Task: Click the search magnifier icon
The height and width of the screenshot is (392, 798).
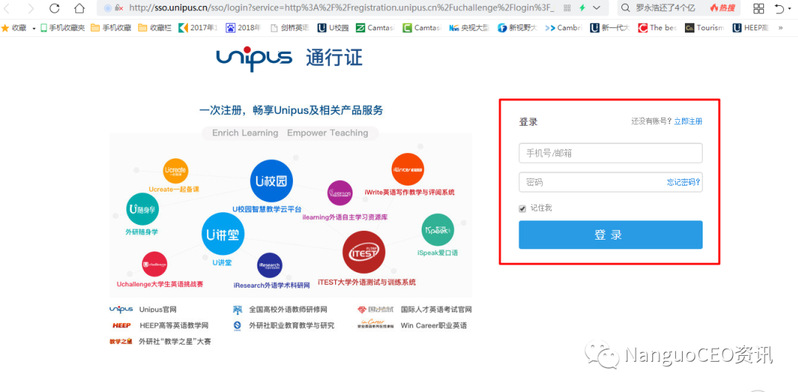Action: click(x=626, y=8)
